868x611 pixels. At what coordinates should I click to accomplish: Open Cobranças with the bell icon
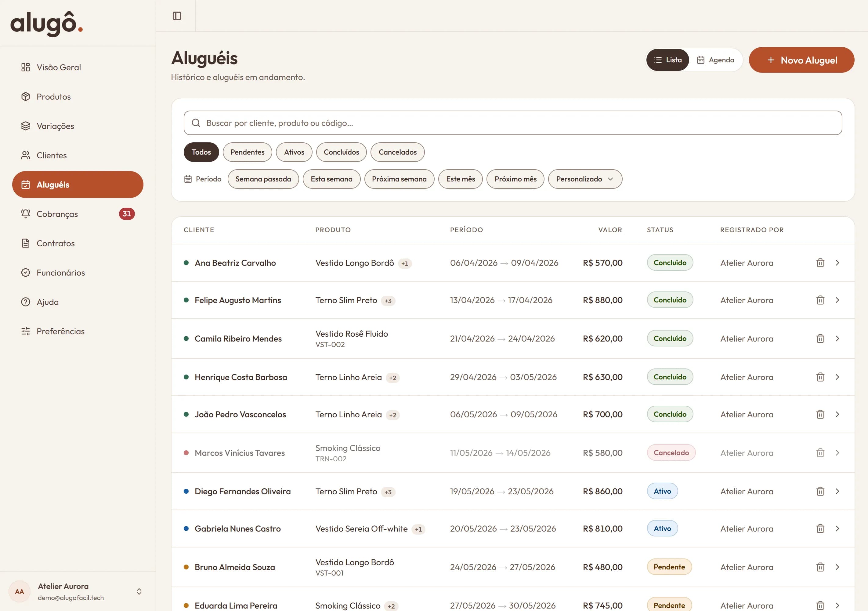[25, 214]
